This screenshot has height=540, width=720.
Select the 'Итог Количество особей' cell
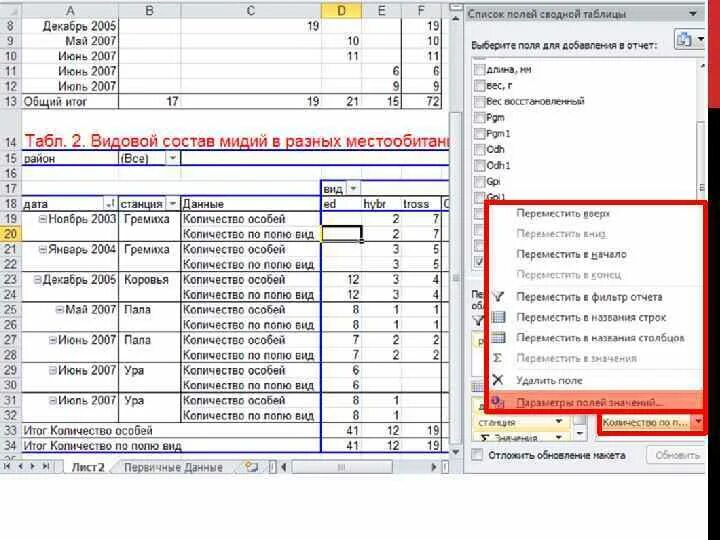[x=171, y=431]
